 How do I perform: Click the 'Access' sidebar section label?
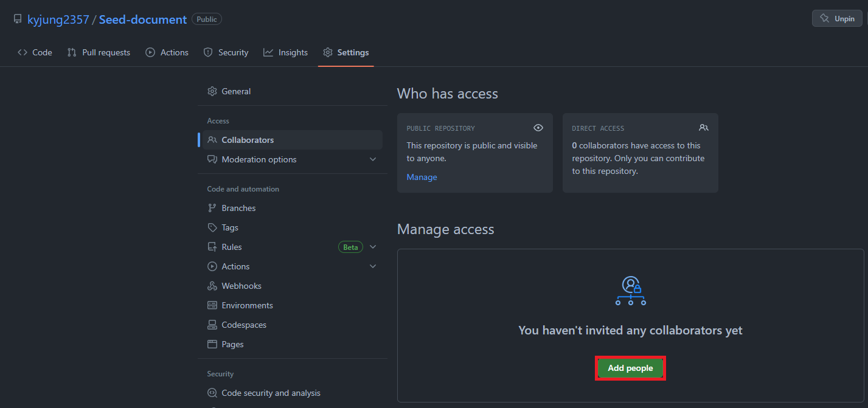(218, 121)
